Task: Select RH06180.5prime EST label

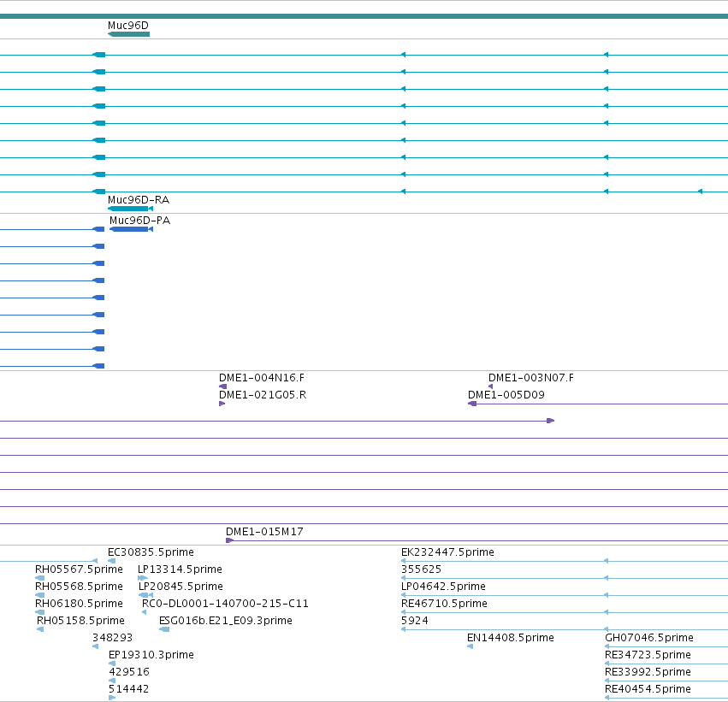Action: [x=79, y=604]
